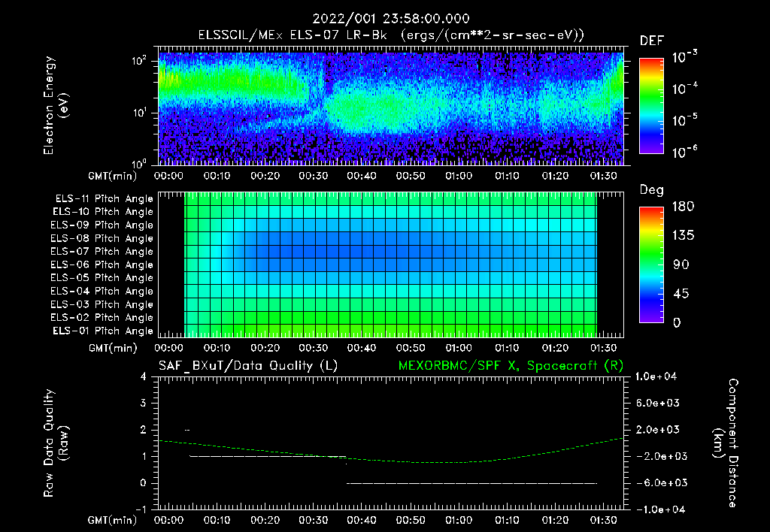Click the 01:20 tick on the bottom time axis
The width and height of the screenshot is (770, 532).
555,520
